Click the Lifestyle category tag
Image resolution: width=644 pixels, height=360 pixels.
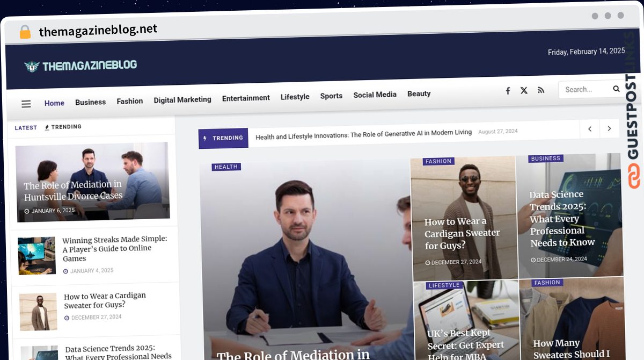[444, 285]
